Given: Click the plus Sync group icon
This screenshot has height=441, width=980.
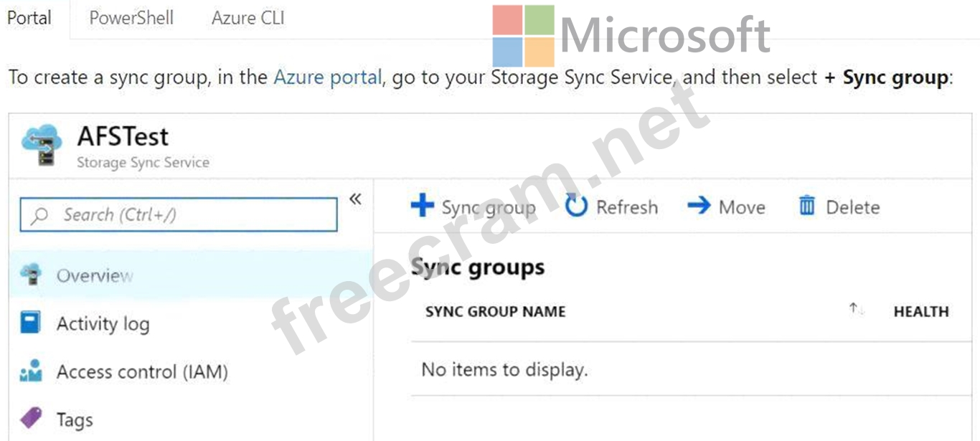Looking at the screenshot, I should (423, 206).
